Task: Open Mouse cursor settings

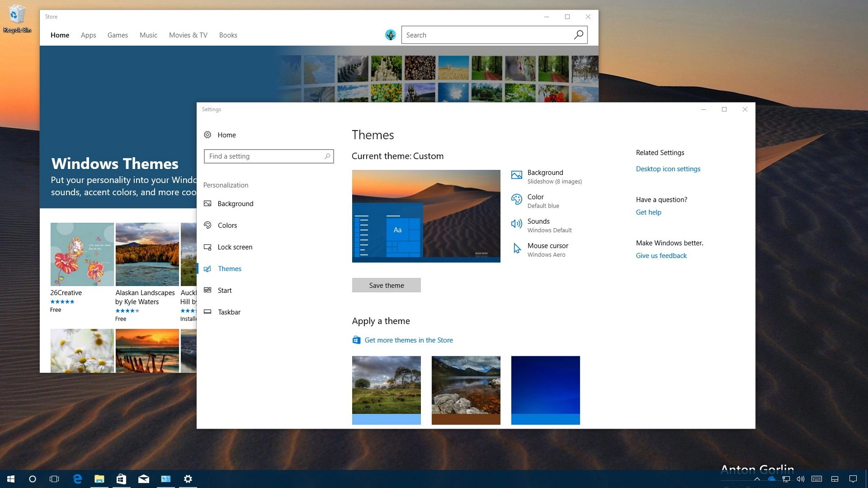Action: [547, 246]
